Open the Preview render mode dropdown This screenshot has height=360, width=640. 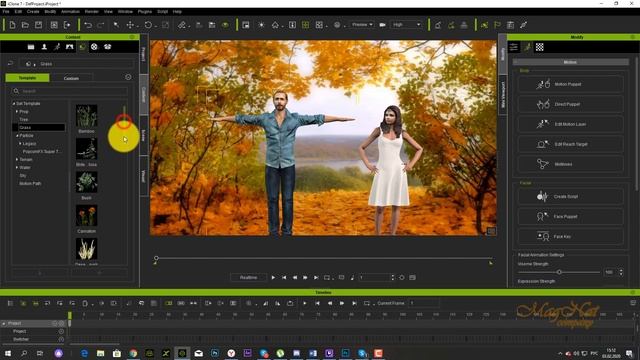coord(362,25)
